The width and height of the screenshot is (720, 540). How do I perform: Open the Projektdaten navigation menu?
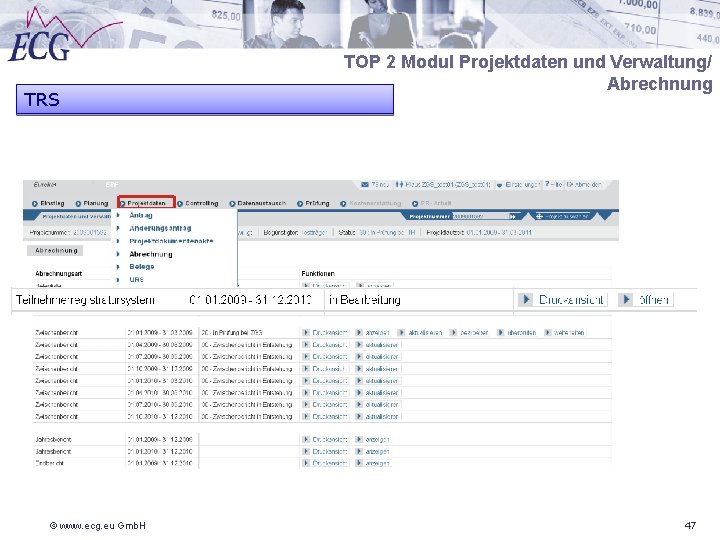coord(146,203)
